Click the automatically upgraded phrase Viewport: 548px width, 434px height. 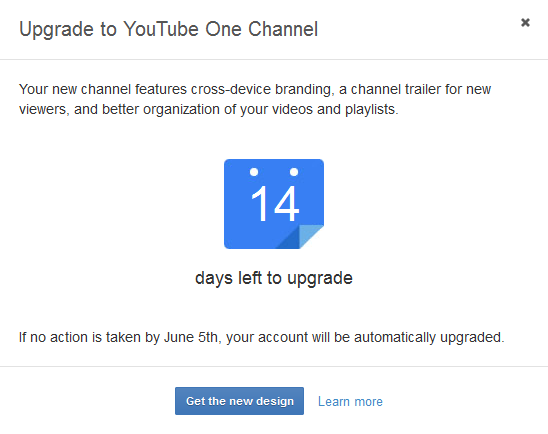[429, 337]
